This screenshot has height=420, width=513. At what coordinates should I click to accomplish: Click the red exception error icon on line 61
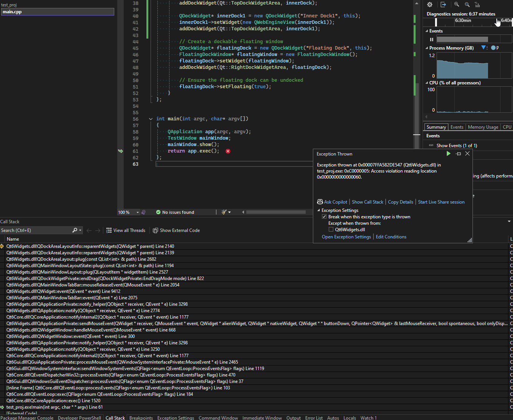click(228, 151)
